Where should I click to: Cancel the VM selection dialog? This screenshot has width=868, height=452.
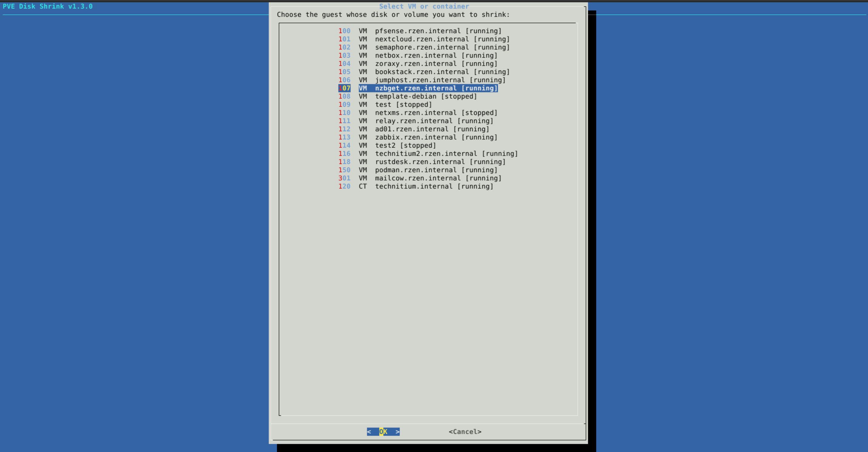465,432
